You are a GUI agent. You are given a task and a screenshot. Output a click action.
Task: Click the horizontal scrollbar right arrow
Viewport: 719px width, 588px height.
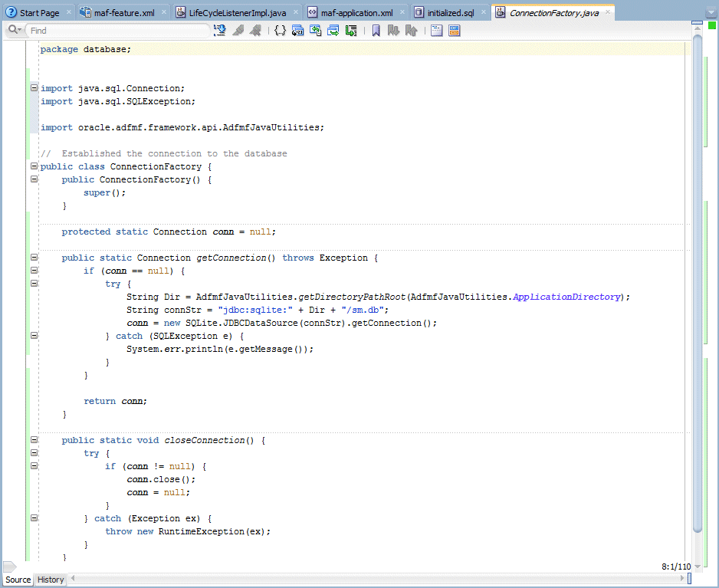(x=682, y=578)
